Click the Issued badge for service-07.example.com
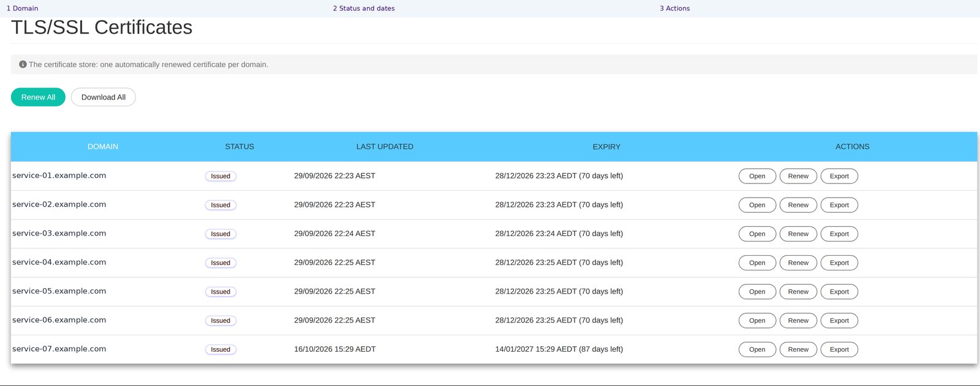Screen dimensions: 980x386 [x=221, y=349]
